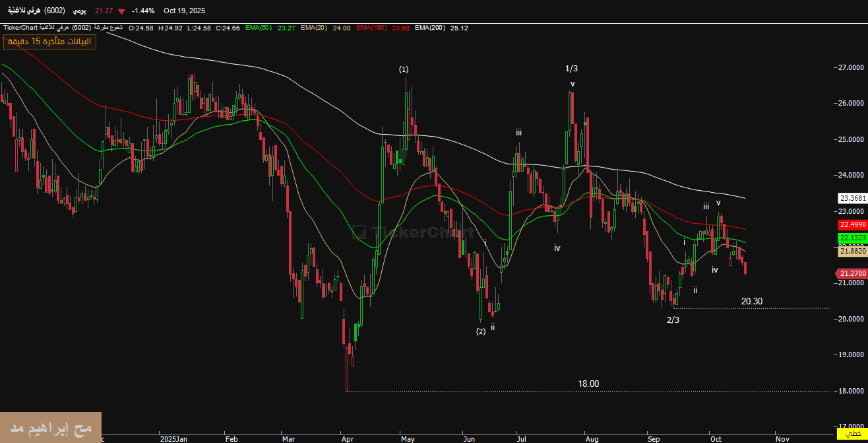
Task: Select the 20.30 support level label
Action: [751, 301]
